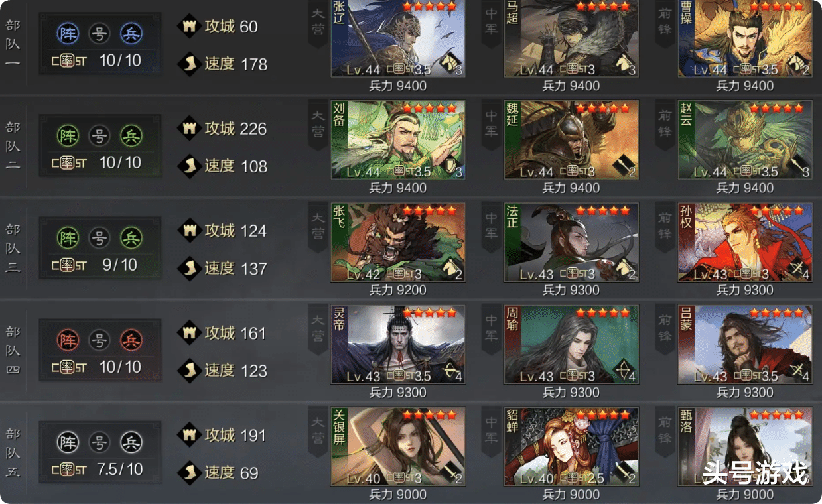
Task: Open the 貂蝉 general card
Action: coord(571,446)
